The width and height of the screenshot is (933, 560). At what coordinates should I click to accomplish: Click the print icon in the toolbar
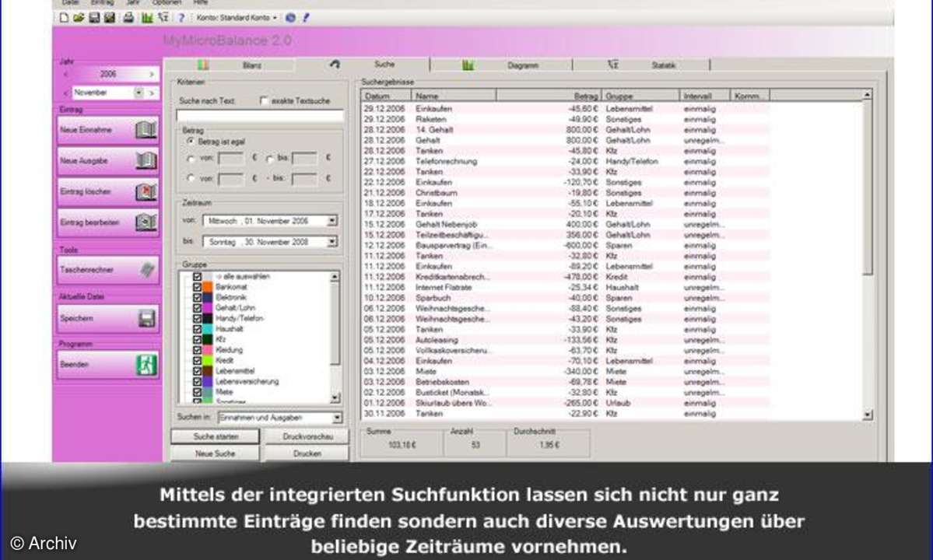point(128,18)
